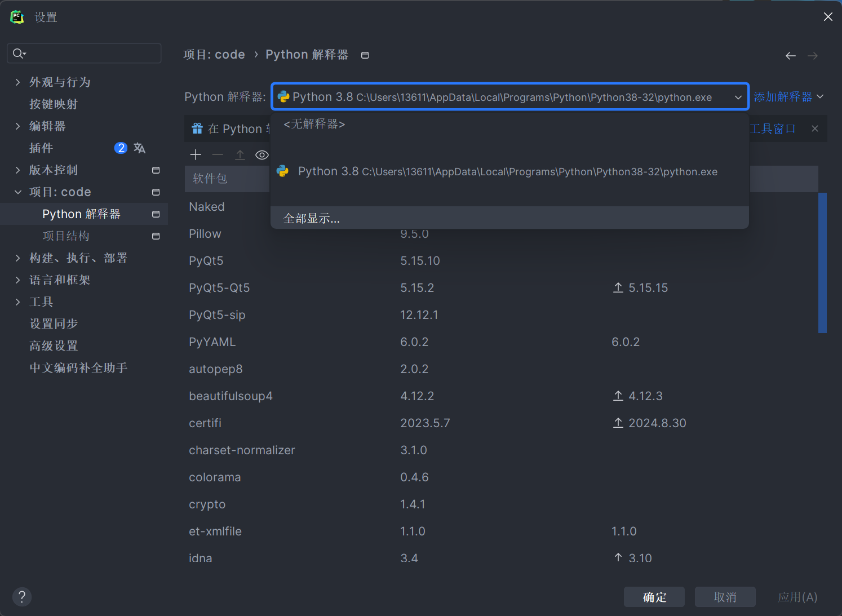Toggle the Python interpreter combo box
Screen dimensions: 842x616
510,97
